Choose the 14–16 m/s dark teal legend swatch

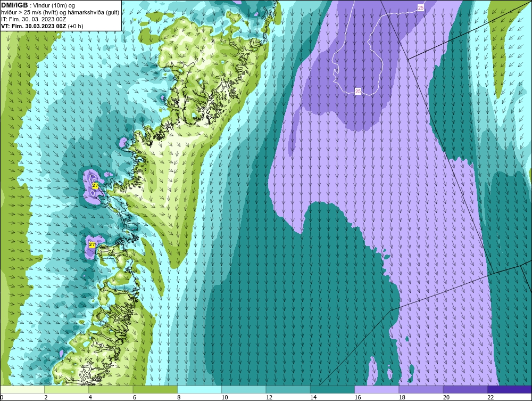tap(332, 389)
